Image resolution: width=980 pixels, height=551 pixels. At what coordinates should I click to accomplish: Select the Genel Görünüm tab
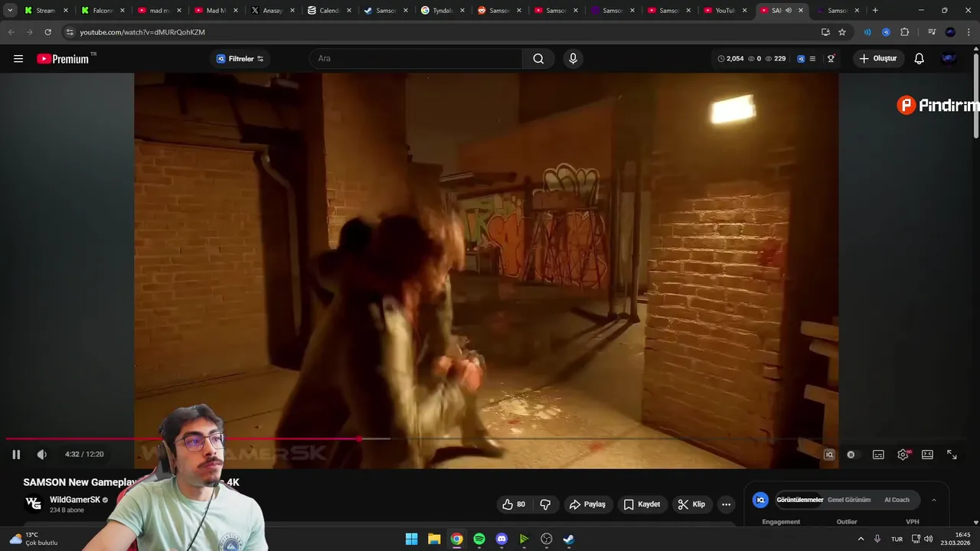849,500
